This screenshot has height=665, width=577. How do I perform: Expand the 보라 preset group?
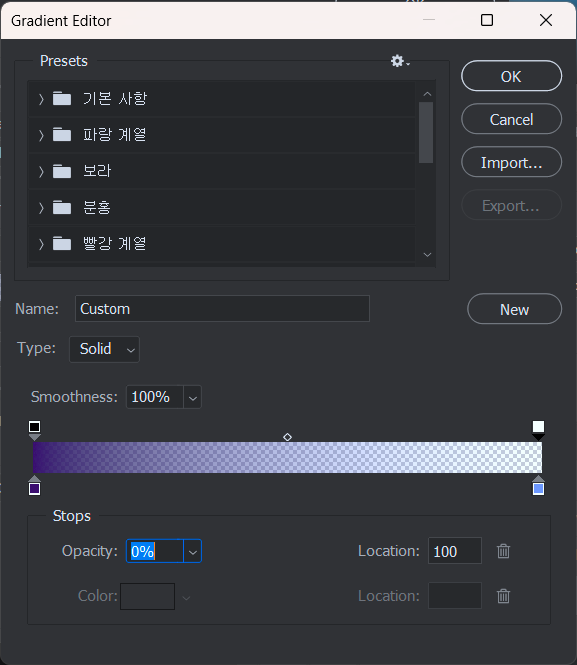coord(41,171)
